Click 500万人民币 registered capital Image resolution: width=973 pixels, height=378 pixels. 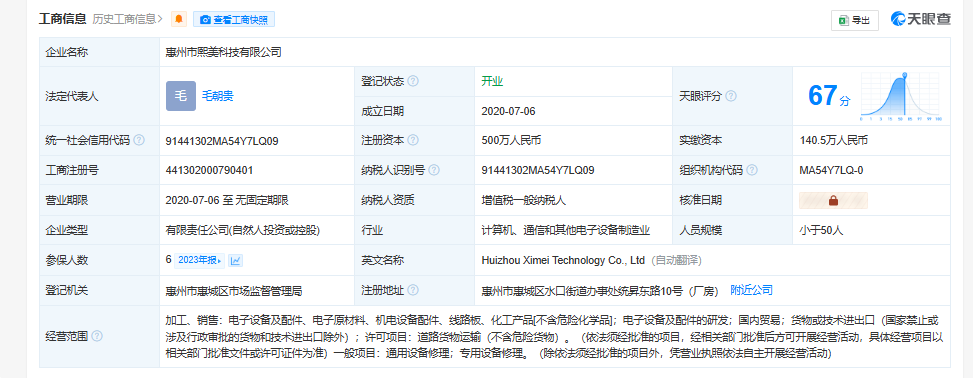click(x=511, y=140)
